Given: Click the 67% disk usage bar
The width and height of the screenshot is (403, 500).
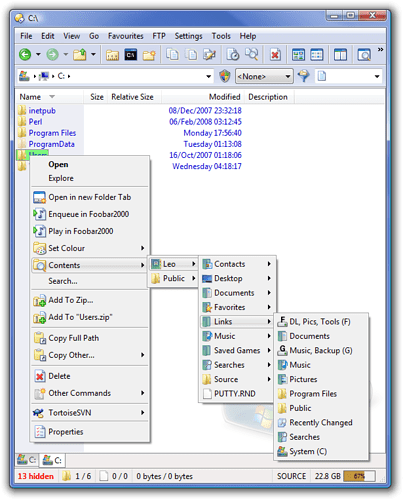Looking at the screenshot, I should click(x=359, y=476).
